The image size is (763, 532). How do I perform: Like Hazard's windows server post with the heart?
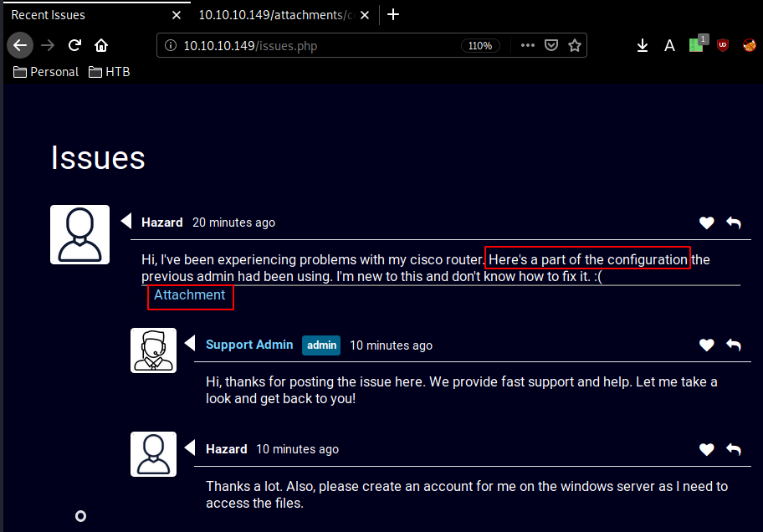click(707, 449)
